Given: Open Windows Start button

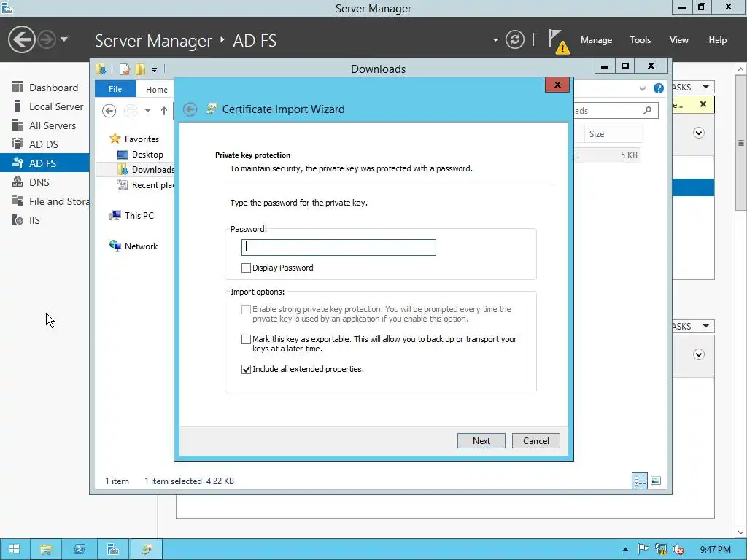Looking at the screenshot, I should pos(15,549).
